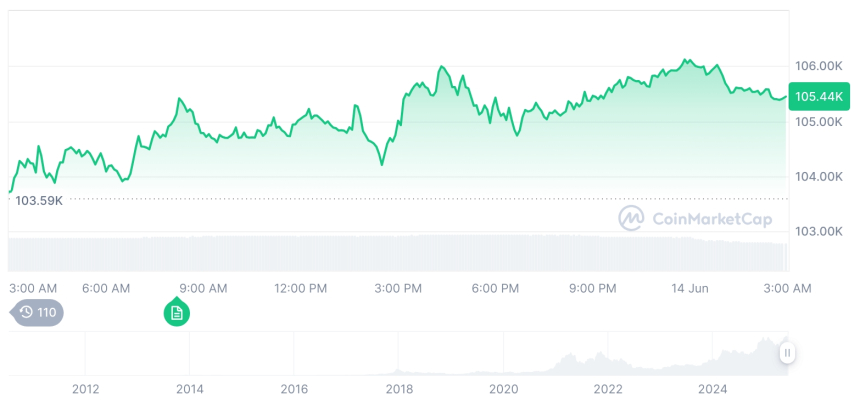The image size is (860, 401).
Task: Click the 9:00 PM time axis label
Action: point(593,288)
